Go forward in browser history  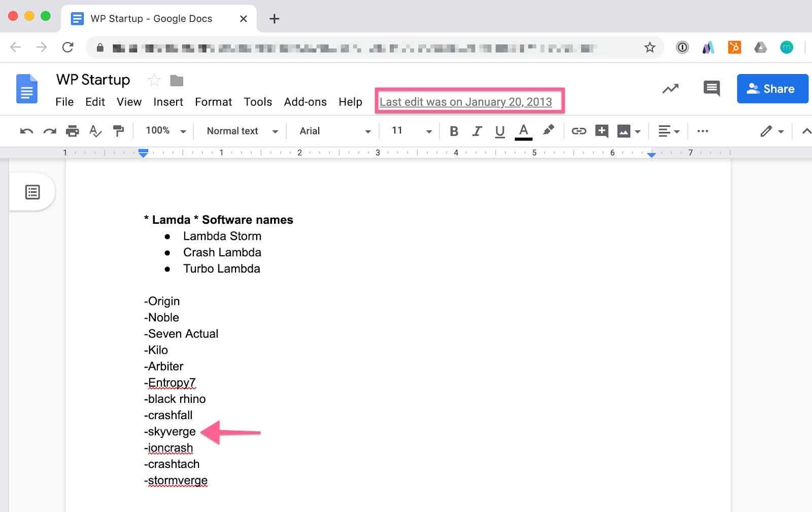coord(42,48)
